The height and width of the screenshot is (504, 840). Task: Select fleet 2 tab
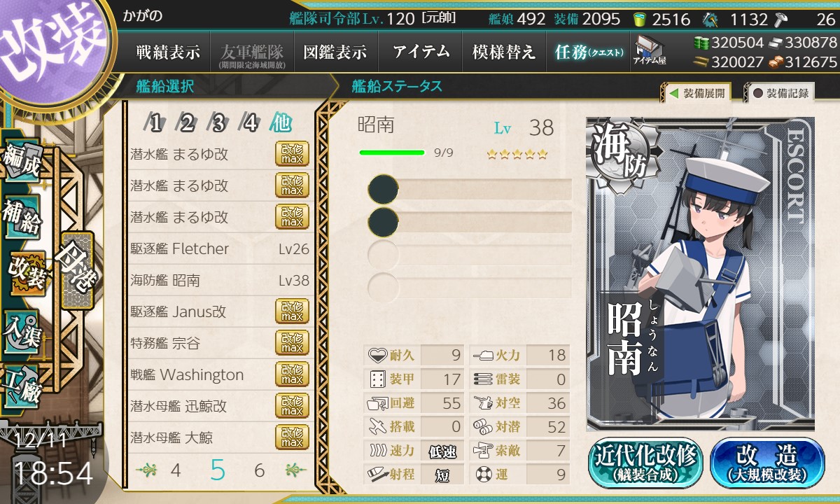click(186, 125)
